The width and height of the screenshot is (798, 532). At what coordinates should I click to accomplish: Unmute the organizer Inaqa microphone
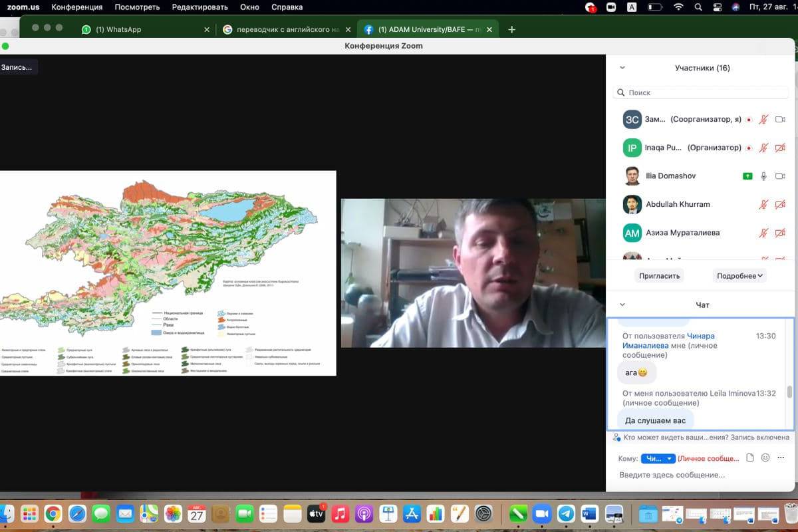[x=764, y=148]
